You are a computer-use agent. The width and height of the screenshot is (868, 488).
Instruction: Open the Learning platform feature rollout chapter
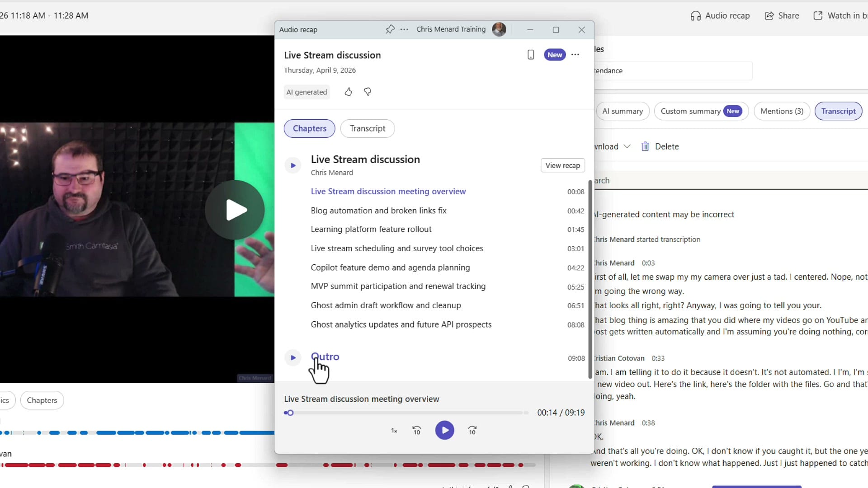(371, 229)
